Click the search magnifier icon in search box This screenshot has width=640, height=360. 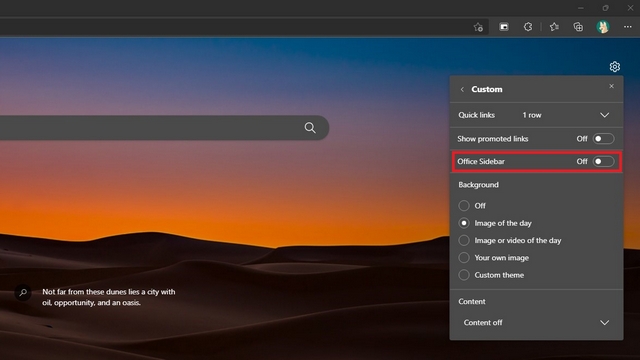pos(310,128)
